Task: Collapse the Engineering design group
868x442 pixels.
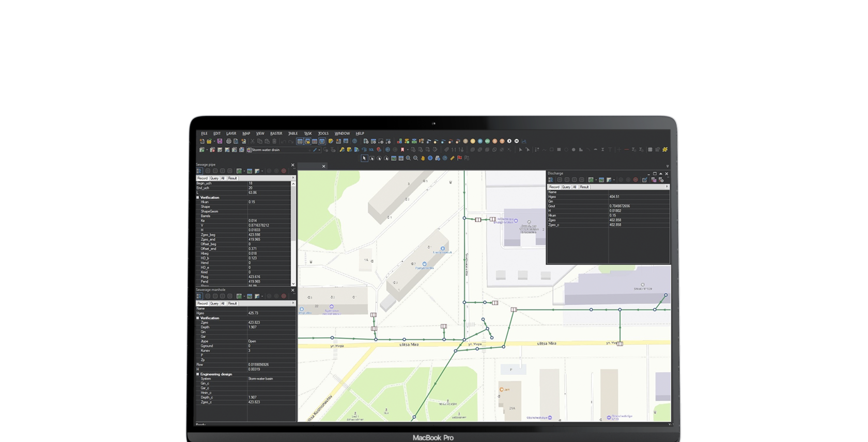Action: (x=198, y=374)
